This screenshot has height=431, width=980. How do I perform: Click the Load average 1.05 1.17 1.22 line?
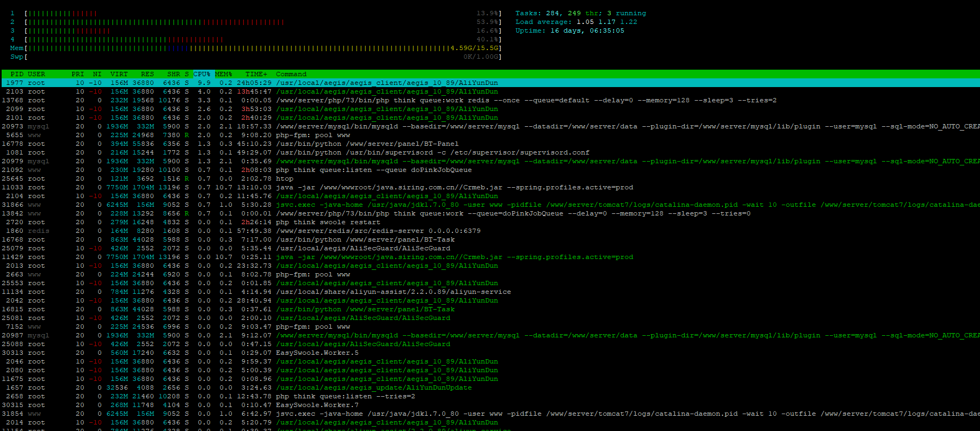[576, 22]
